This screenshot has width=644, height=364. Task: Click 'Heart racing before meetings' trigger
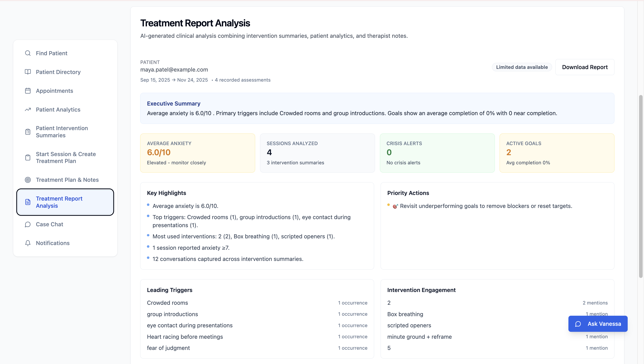[185, 337]
